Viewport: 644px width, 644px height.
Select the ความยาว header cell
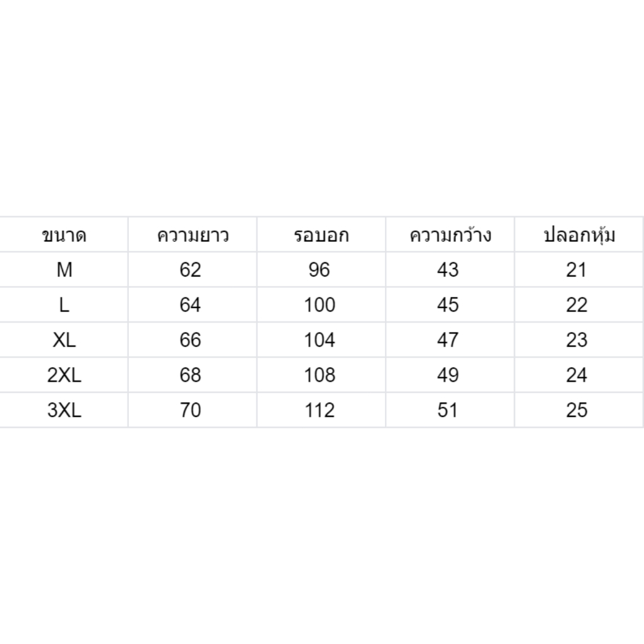point(192,235)
